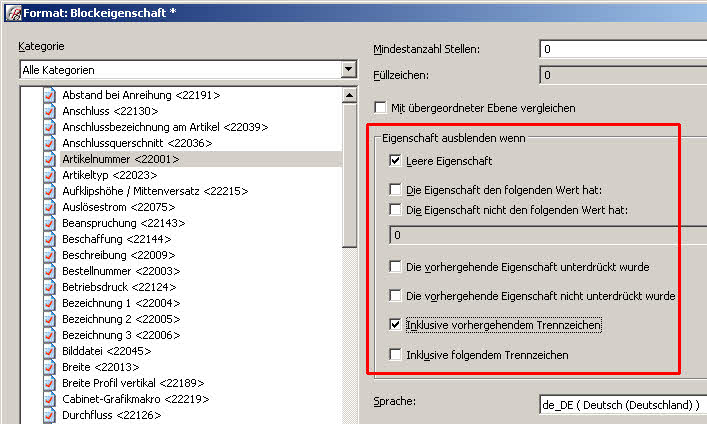
Task: Click the icon beside Bezeichnung 2
Action: pyautogui.click(x=50, y=319)
